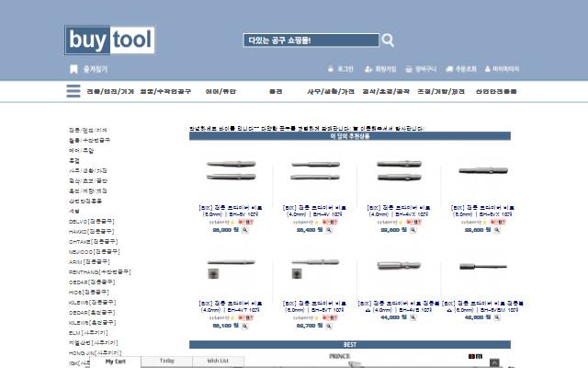Click the PRINCE brand logo
The image size is (588, 368).
[340, 356]
